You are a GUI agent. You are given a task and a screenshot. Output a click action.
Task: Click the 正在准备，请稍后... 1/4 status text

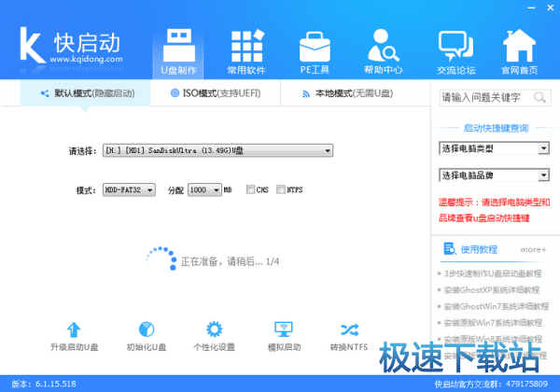pyautogui.click(x=230, y=261)
